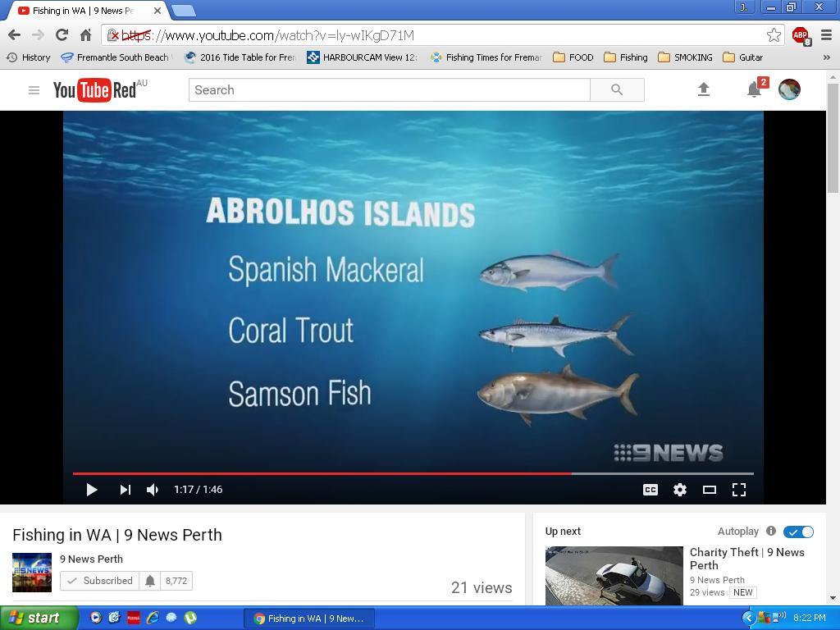Viewport: 840px width, 630px height.
Task: Open the 9 News Perth channel link
Action: [x=91, y=559]
